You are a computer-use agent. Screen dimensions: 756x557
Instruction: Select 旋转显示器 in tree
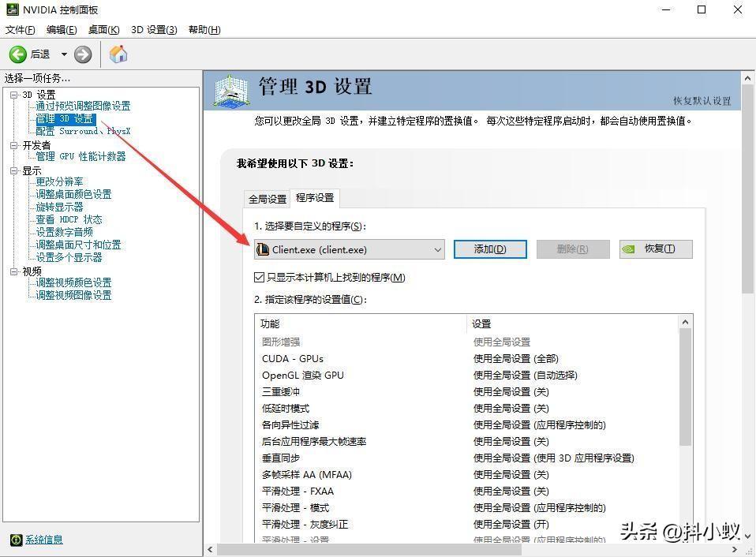(59, 207)
